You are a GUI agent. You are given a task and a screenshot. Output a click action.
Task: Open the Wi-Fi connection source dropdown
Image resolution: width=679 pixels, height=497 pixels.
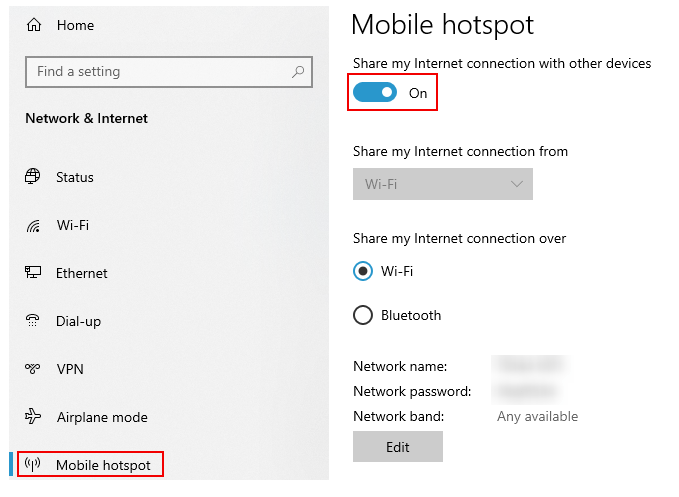[443, 184]
